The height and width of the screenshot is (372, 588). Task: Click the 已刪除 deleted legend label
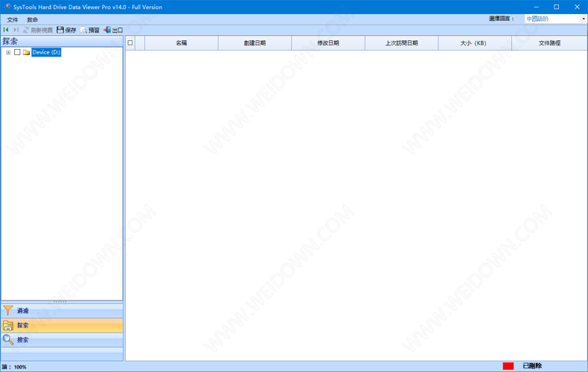532,366
